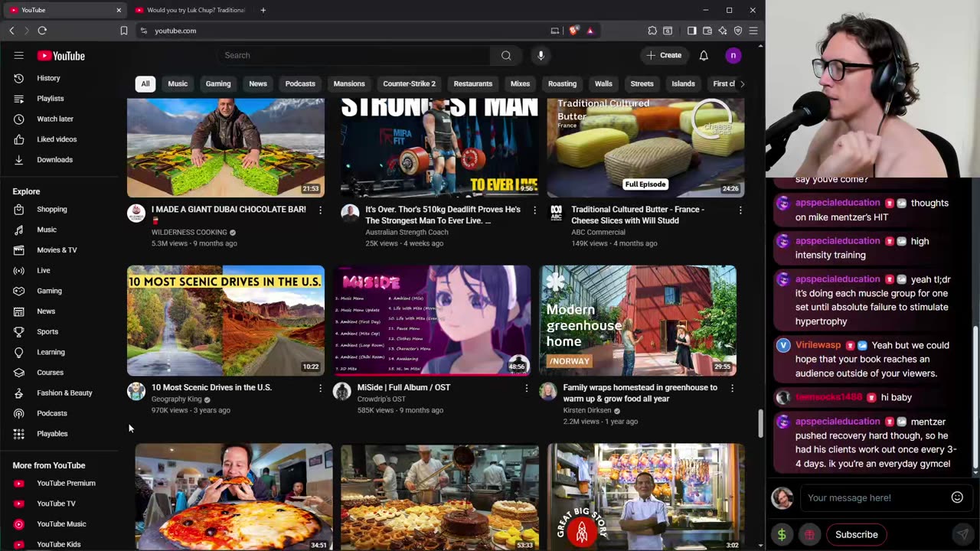Open Shopping in the Explore list
Image resolution: width=980 pixels, height=551 pixels.
pyautogui.click(x=52, y=209)
